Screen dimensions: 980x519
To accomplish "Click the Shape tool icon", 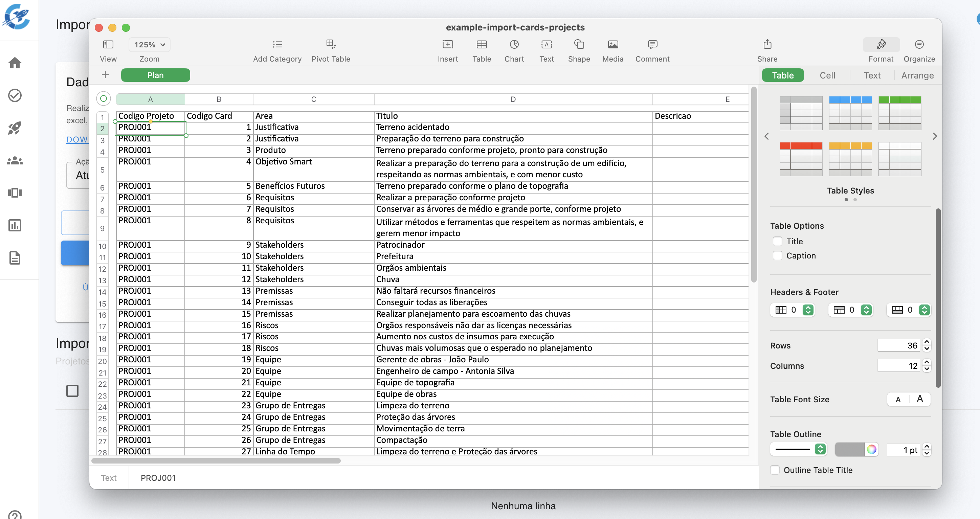I will 579,45.
